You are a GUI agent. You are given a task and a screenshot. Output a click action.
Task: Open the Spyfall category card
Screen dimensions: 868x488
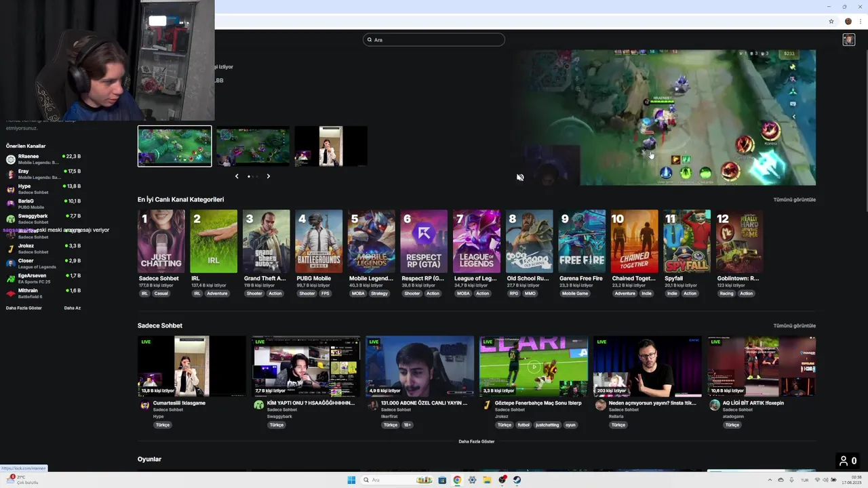[x=686, y=241]
